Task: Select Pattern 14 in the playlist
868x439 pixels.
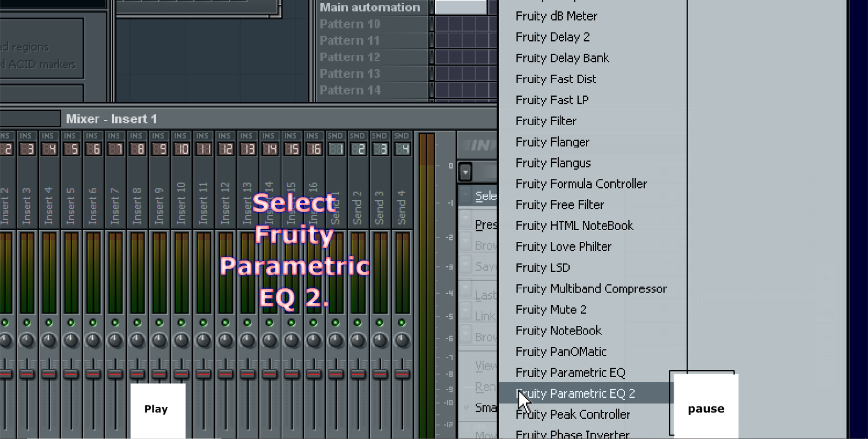Action: pos(349,90)
